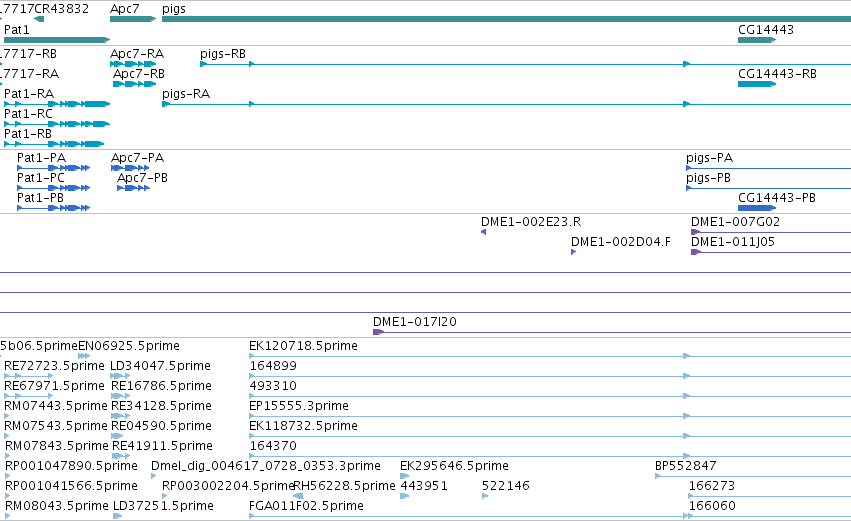851x521 pixels.
Task: Click the 493310 alignment label
Action: point(273,386)
